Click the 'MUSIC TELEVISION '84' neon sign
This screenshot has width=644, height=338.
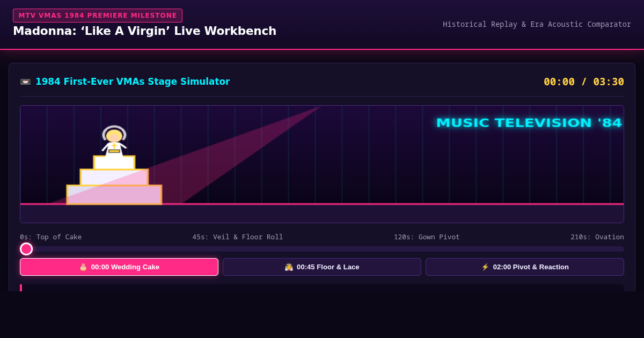529,123
